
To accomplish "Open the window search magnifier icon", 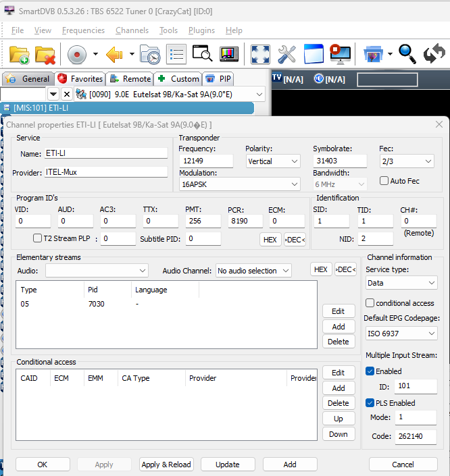I will [x=202, y=54].
